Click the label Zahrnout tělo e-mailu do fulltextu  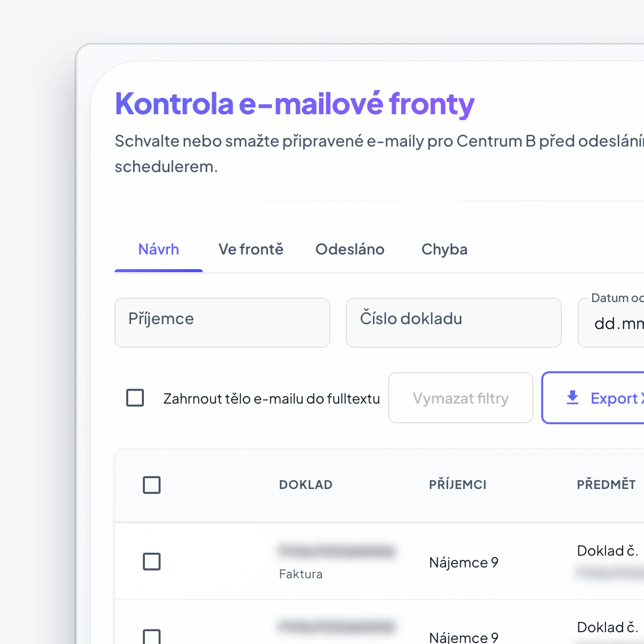point(272,399)
